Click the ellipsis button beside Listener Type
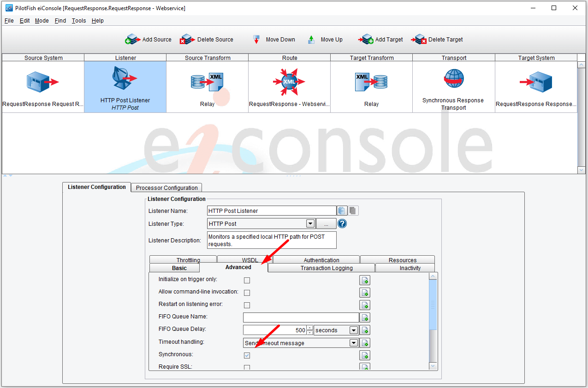Viewport: 588px width, 388px height. point(326,223)
